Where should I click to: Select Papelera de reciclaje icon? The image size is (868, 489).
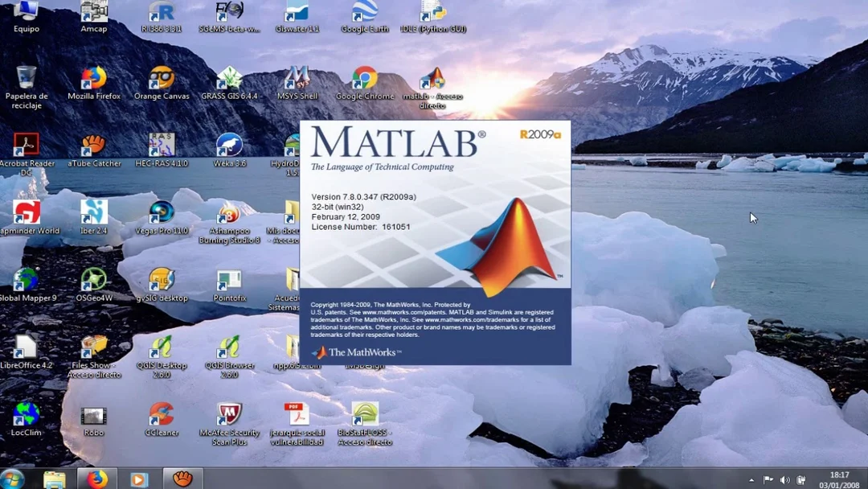tap(26, 87)
